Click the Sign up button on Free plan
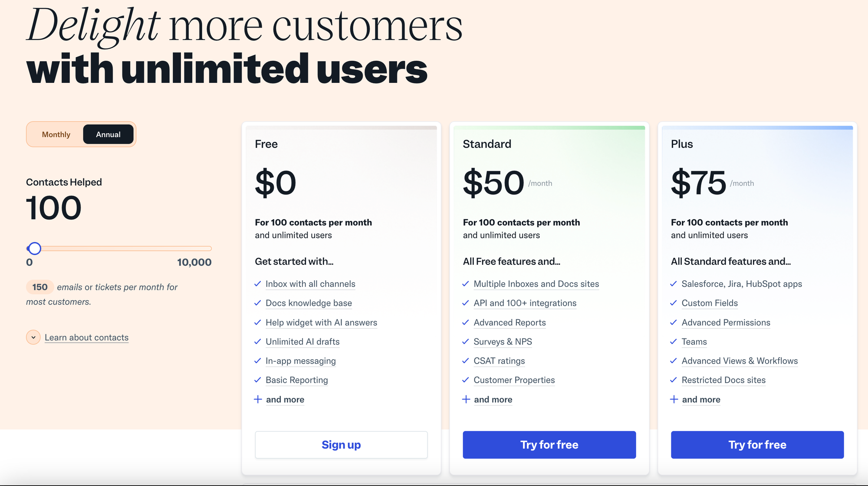Image resolution: width=868 pixels, height=486 pixels. (341, 445)
